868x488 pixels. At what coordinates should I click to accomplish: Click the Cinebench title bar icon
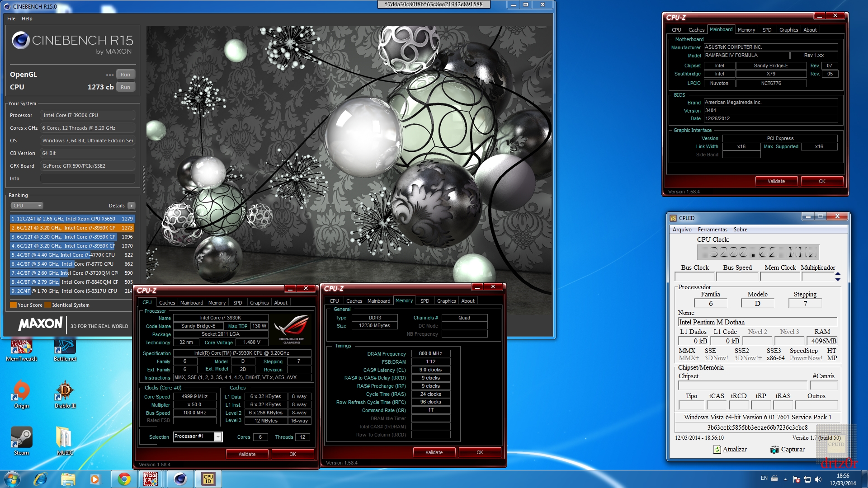(7, 6)
